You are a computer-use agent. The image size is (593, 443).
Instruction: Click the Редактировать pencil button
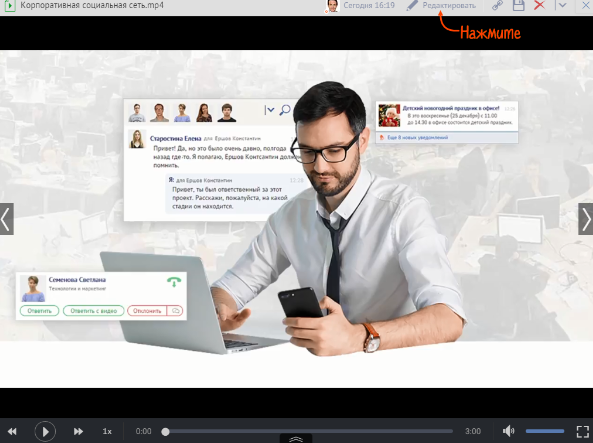tap(441, 5)
